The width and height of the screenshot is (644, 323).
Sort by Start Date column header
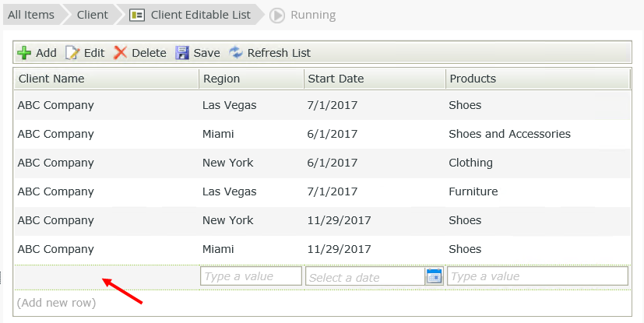click(336, 79)
